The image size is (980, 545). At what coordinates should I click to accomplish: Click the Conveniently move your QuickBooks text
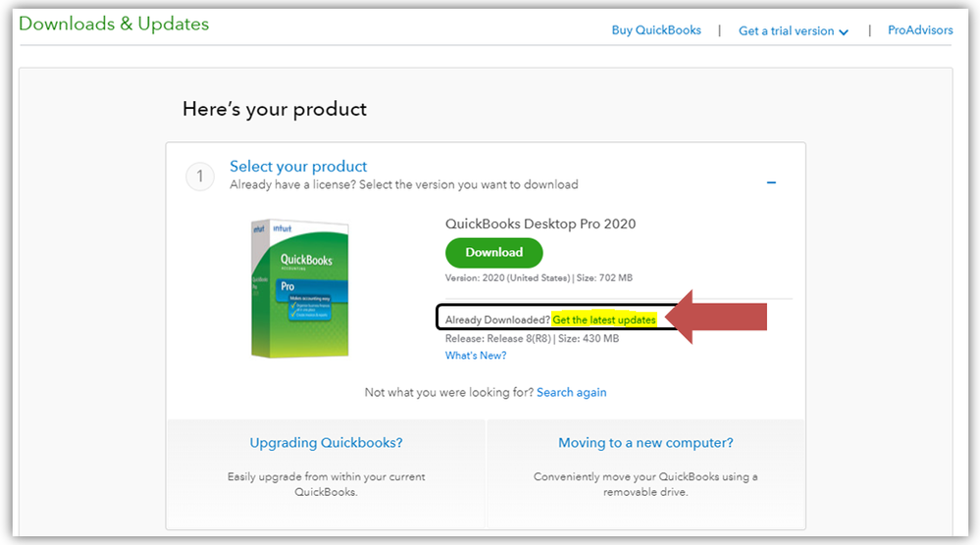(645, 484)
